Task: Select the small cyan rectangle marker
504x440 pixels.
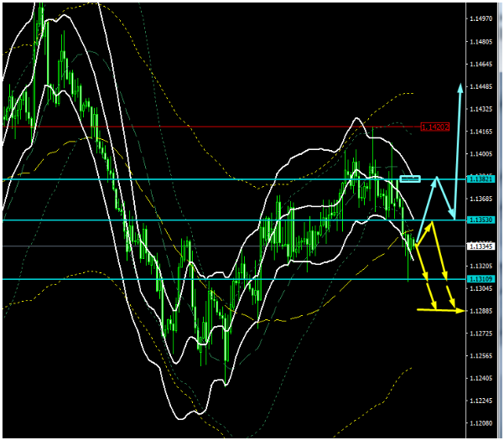Action: 410,179
